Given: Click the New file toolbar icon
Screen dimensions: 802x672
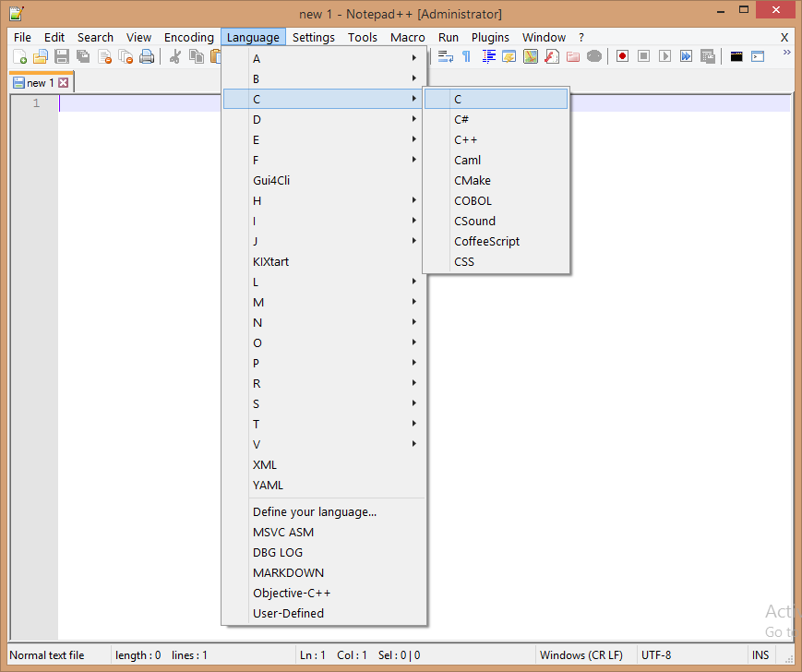Looking at the screenshot, I should point(19,56).
